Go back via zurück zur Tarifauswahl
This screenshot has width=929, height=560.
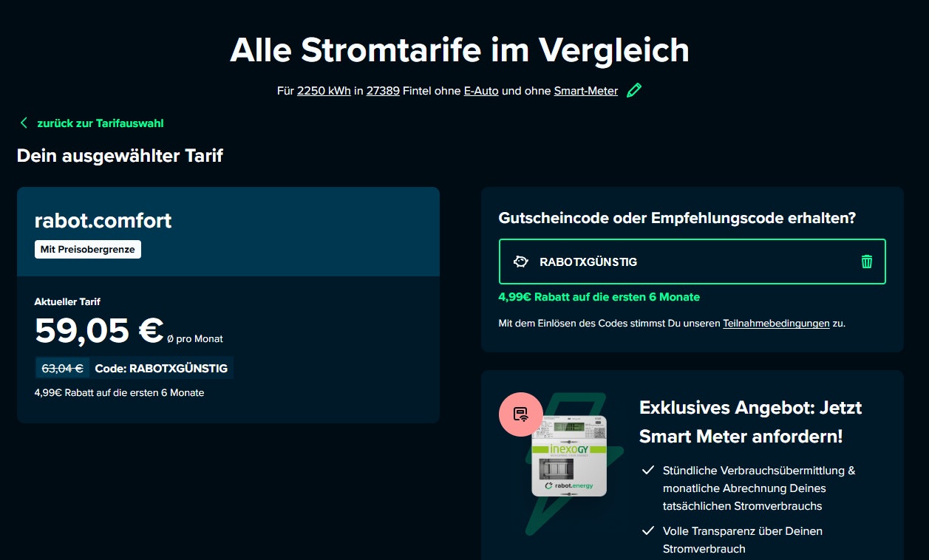(100, 123)
